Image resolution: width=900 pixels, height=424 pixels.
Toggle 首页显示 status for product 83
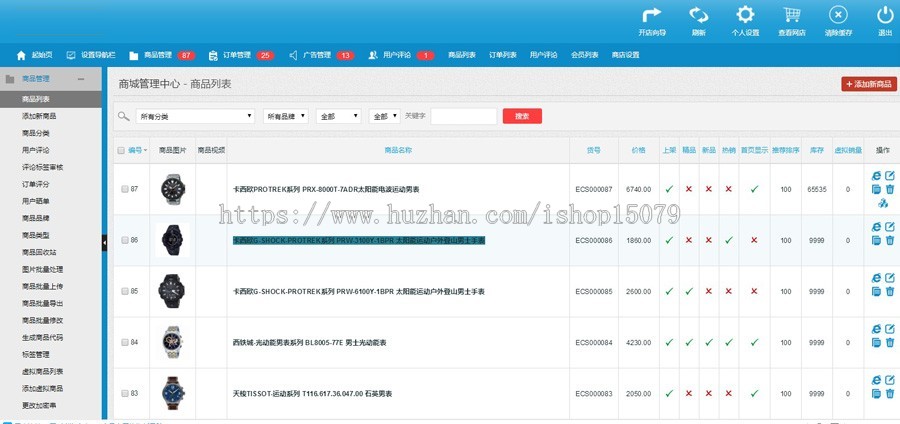tap(754, 394)
